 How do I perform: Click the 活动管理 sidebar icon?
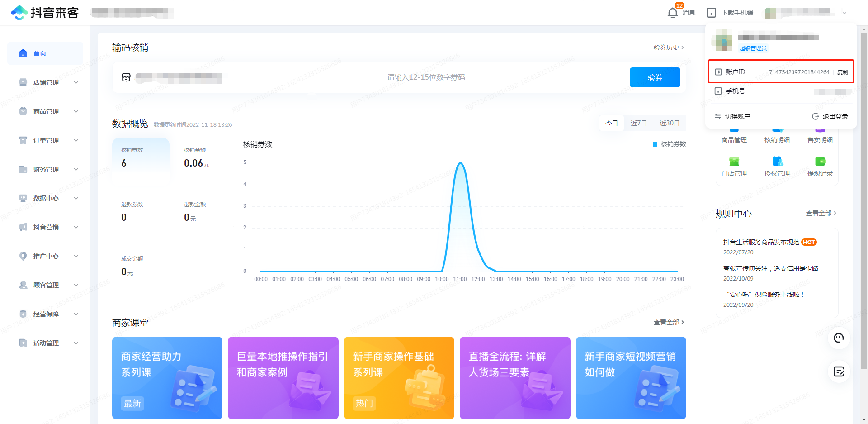point(23,343)
